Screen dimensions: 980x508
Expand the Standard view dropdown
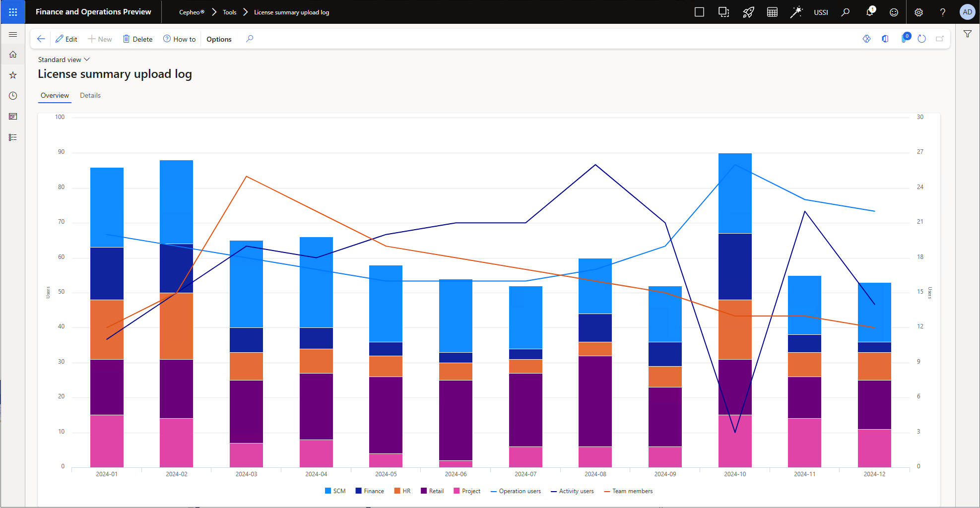pos(64,60)
